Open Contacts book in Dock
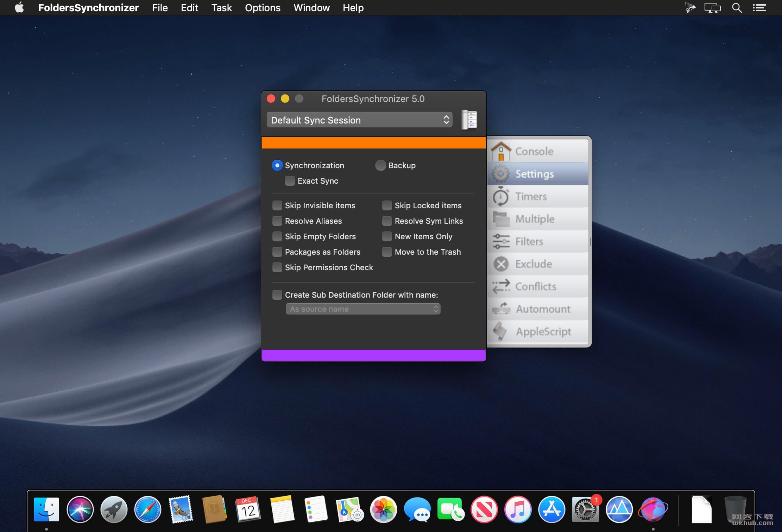This screenshot has height=532, width=782. [x=214, y=509]
